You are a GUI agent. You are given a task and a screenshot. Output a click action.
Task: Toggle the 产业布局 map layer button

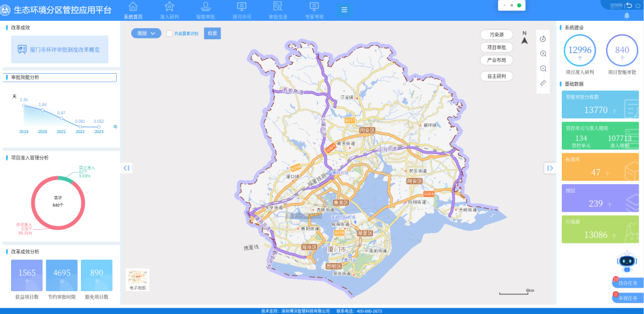(x=497, y=60)
